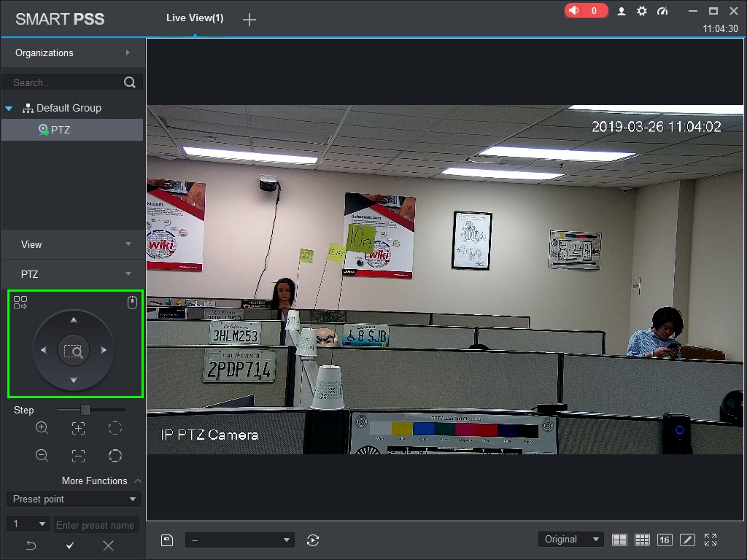The width and height of the screenshot is (747, 560).
Task: Collapse the More Functions section
Action: click(138, 481)
